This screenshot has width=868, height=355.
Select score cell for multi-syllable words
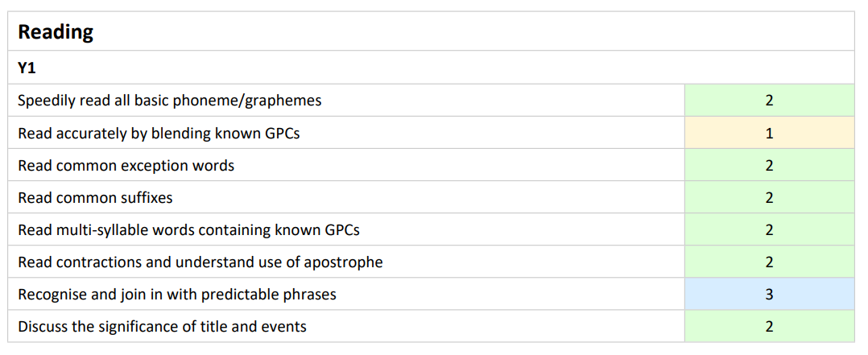(x=770, y=229)
